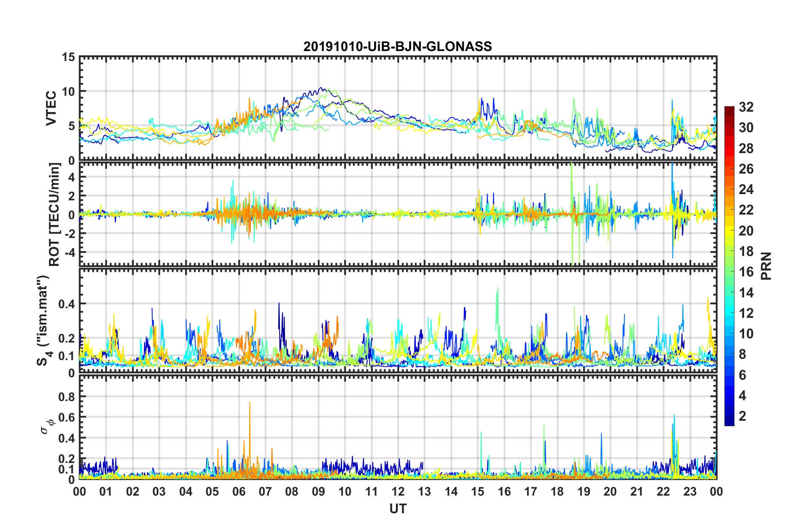Screen dimensions: 796x532
Task: Click UT axis tick label "15"
Action: point(478,491)
